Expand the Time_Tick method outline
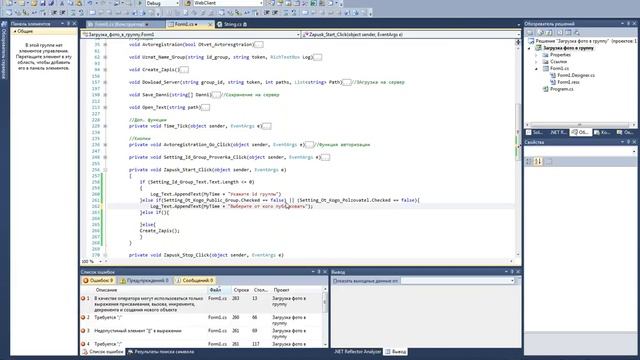Viewport: 640px width, 360px height. tap(105, 126)
